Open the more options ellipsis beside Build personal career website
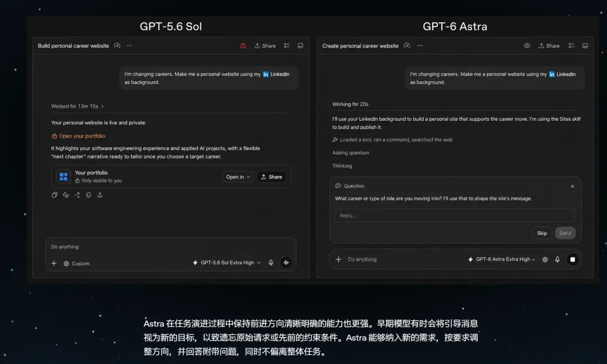Viewport: 607px width, 364px height. pos(129,46)
